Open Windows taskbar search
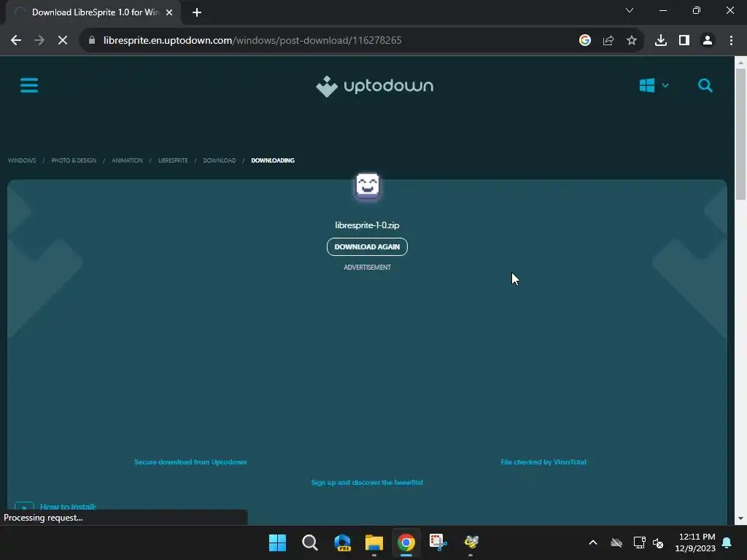747x560 pixels. coord(309,542)
